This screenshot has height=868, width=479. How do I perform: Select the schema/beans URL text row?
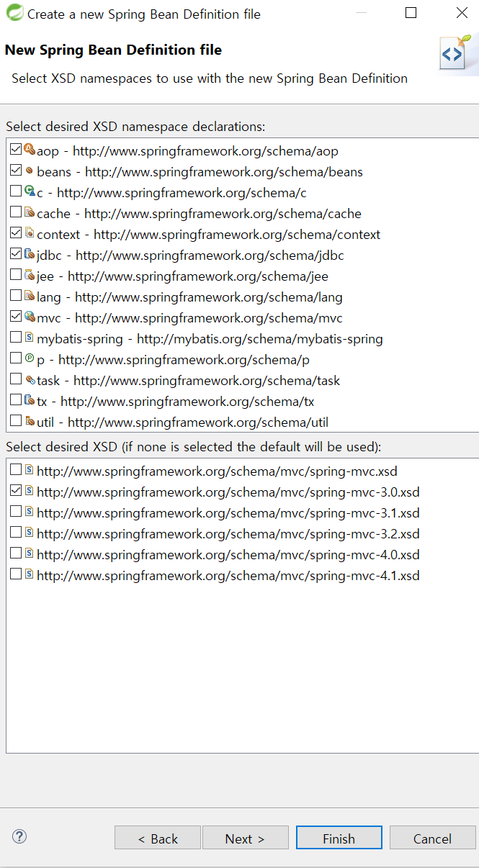click(200, 172)
